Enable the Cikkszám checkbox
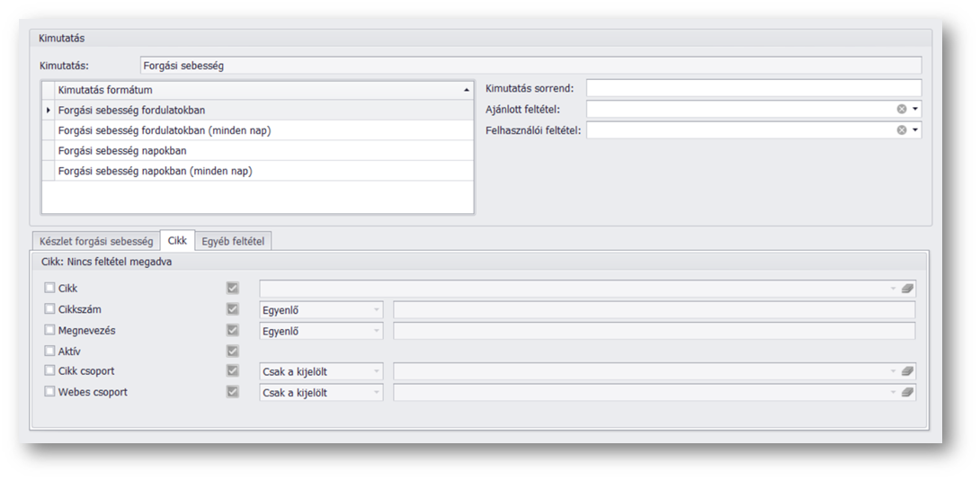Image resolution: width=980 pixels, height=481 pixels. (49, 309)
